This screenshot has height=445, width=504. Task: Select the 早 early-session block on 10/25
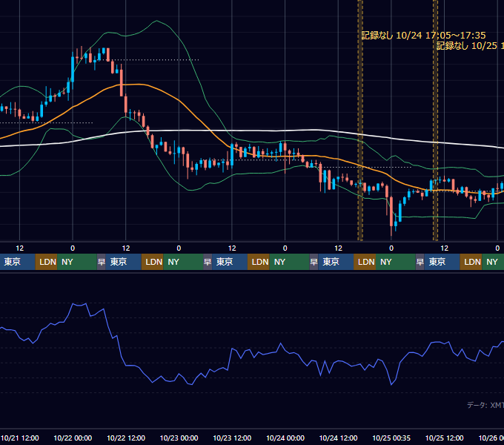420,262
